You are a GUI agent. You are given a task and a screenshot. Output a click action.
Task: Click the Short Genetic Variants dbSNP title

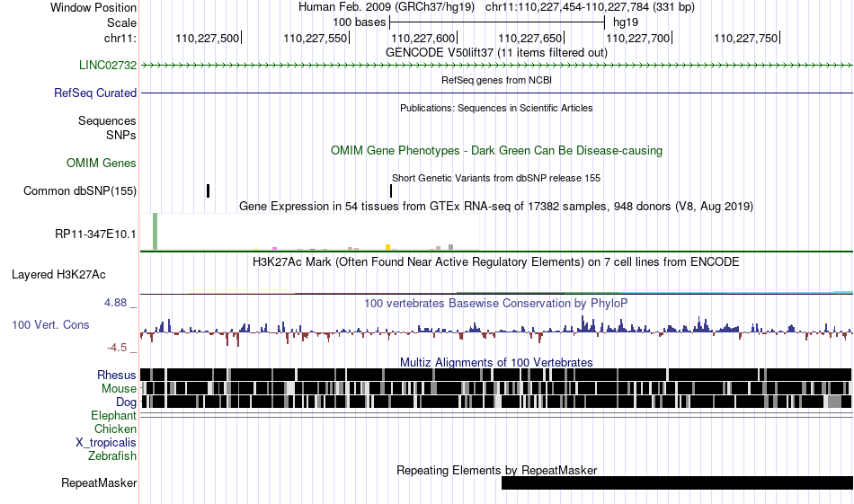(496, 178)
